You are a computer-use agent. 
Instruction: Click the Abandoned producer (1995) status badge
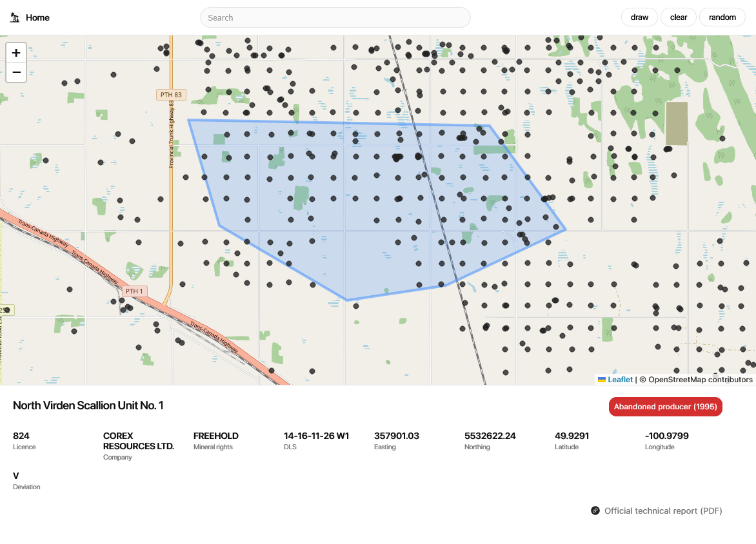coord(665,407)
